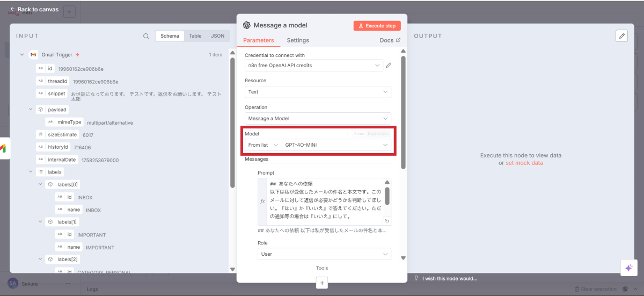Click the Execute step button
644x296 pixels.
pos(377,26)
